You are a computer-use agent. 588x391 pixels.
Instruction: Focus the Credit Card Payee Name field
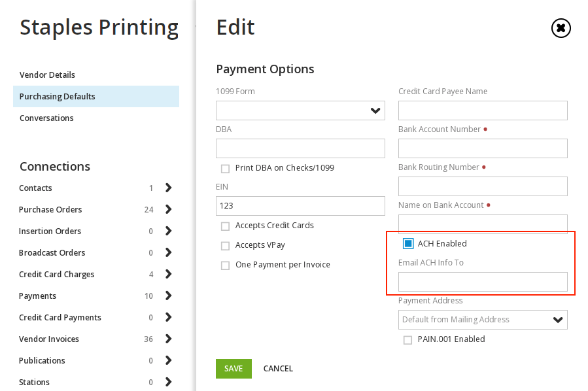483,110
